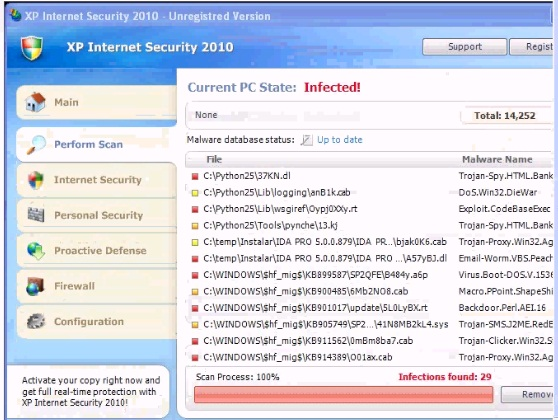Open the Firewall tab
558x420 pixels.
click(96, 286)
